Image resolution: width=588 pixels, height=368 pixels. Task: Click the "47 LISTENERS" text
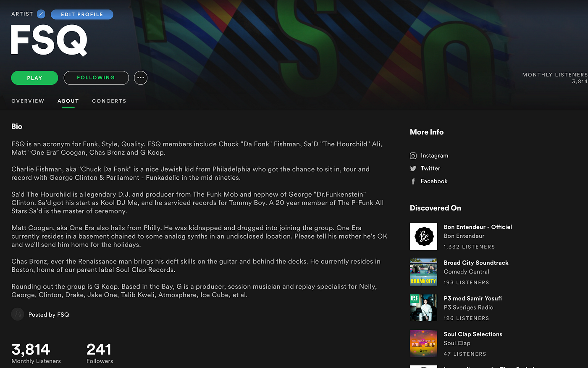pos(465,354)
